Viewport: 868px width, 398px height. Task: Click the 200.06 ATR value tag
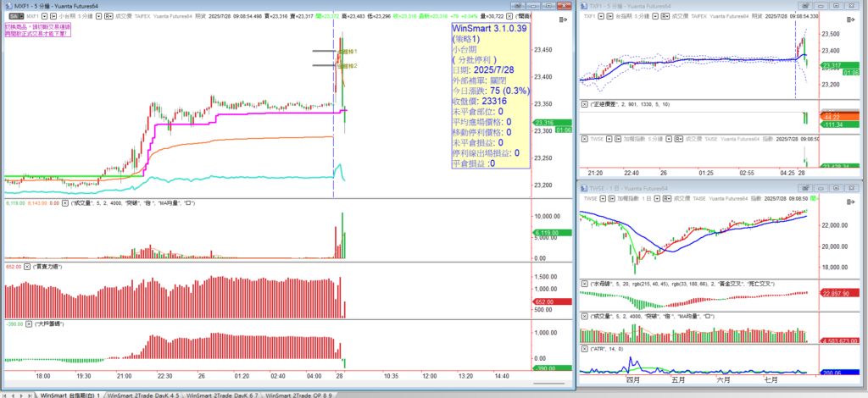click(x=841, y=373)
